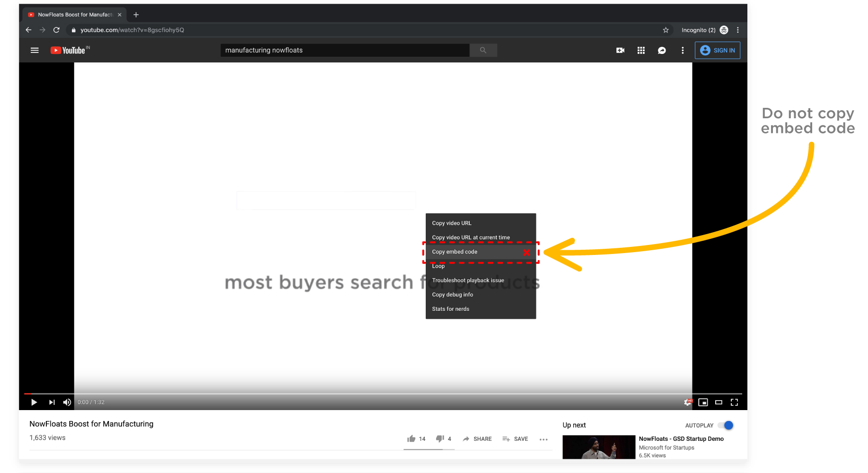Open YouTube settings three-dot icon
The image size is (868, 473).
click(683, 50)
